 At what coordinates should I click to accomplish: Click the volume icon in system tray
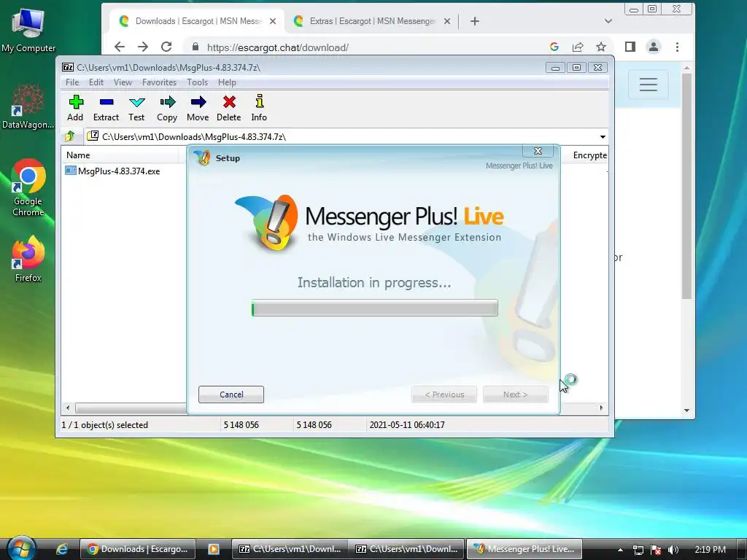tap(673, 550)
